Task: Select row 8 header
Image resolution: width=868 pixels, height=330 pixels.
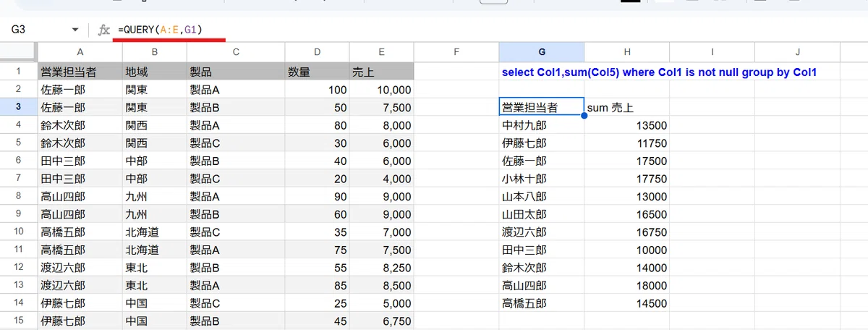Action: click(x=18, y=196)
